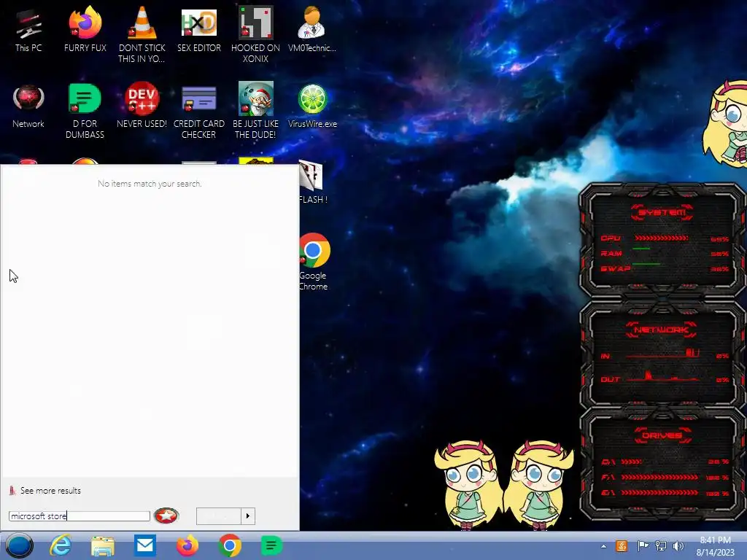Open CREDIT CARD CHECKER desktop icon

[x=198, y=111]
